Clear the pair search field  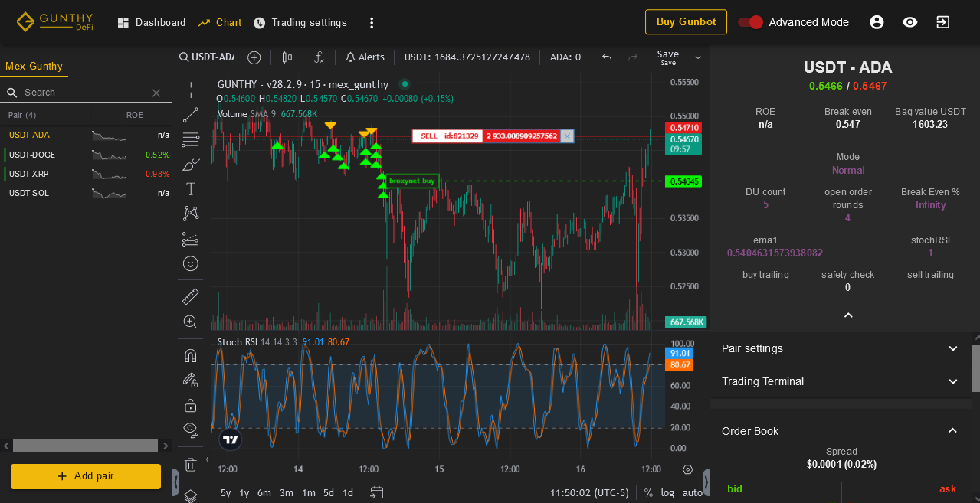(x=156, y=93)
